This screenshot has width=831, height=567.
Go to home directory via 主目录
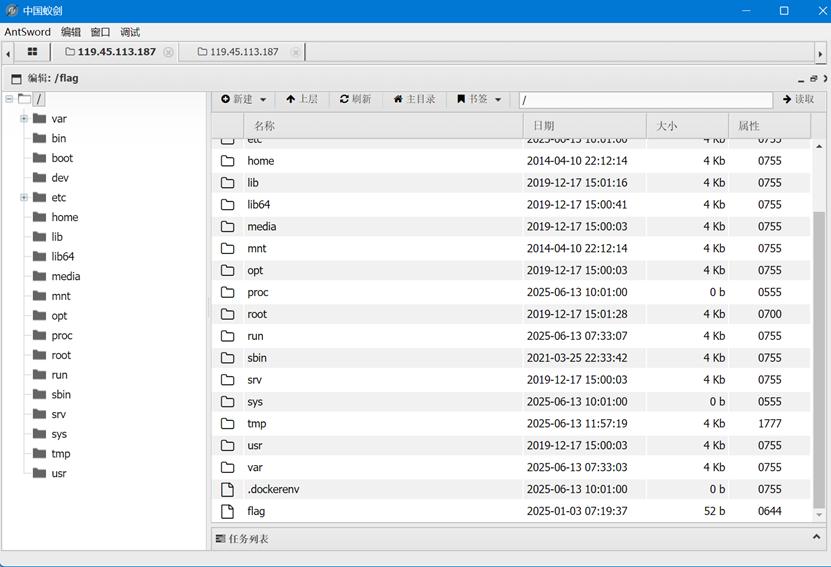pos(414,99)
